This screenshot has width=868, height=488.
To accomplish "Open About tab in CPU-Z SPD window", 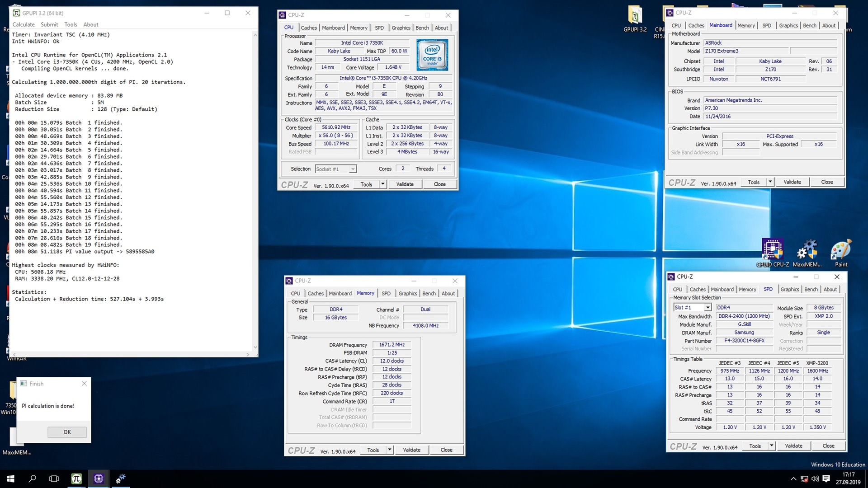I will [x=830, y=289].
